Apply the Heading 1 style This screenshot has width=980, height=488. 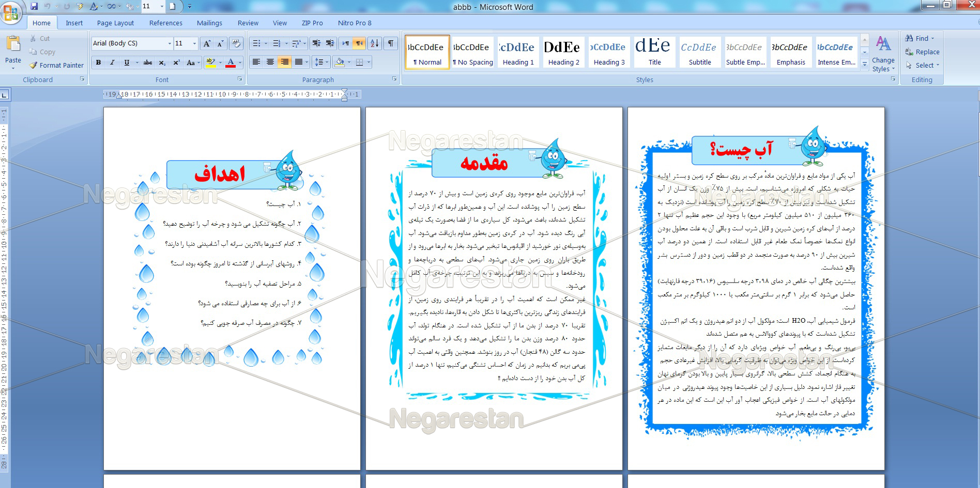click(x=518, y=52)
